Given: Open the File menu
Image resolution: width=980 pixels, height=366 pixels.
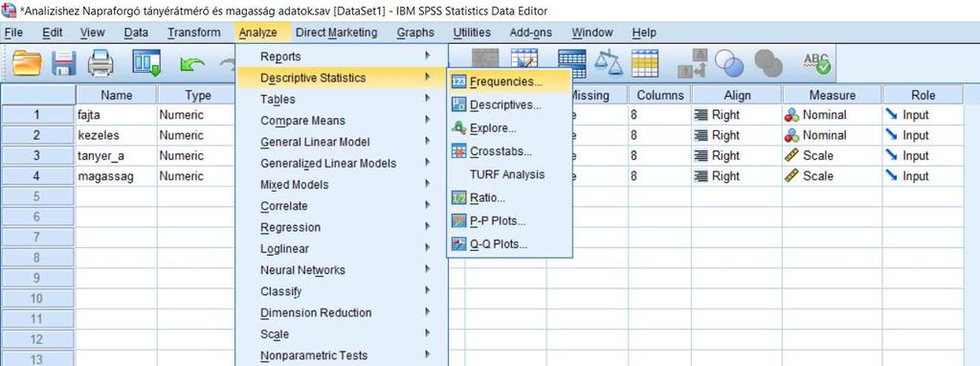Looking at the screenshot, I should (x=13, y=33).
